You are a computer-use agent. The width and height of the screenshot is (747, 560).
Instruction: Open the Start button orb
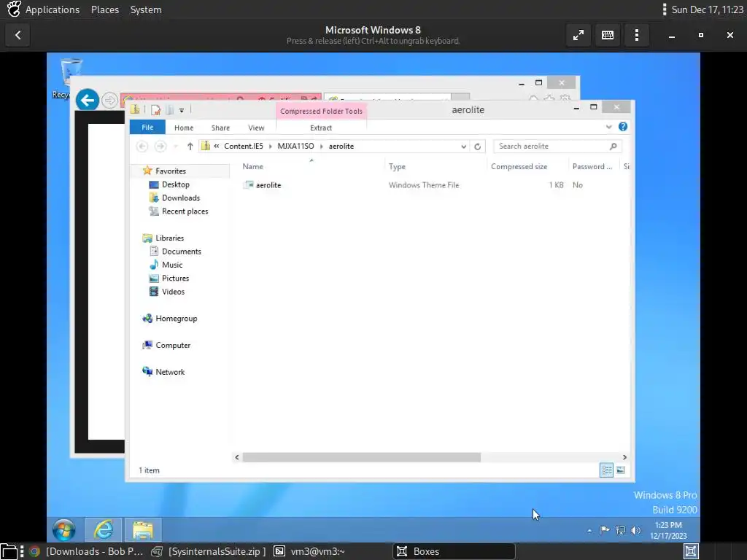(64, 530)
